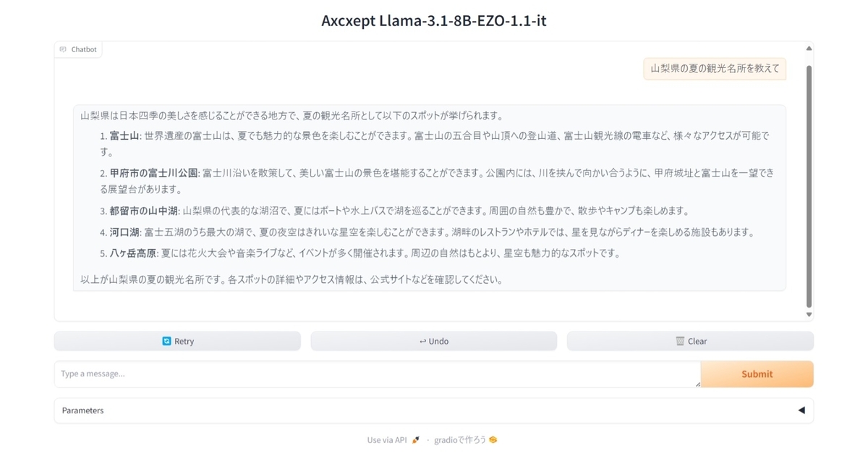
Task: Click the input field's corner grip handle
Action: [697, 384]
